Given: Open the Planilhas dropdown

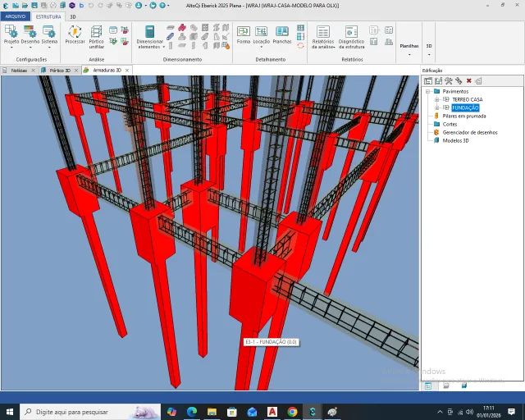Looking at the screenshot, I should (409, 48).
